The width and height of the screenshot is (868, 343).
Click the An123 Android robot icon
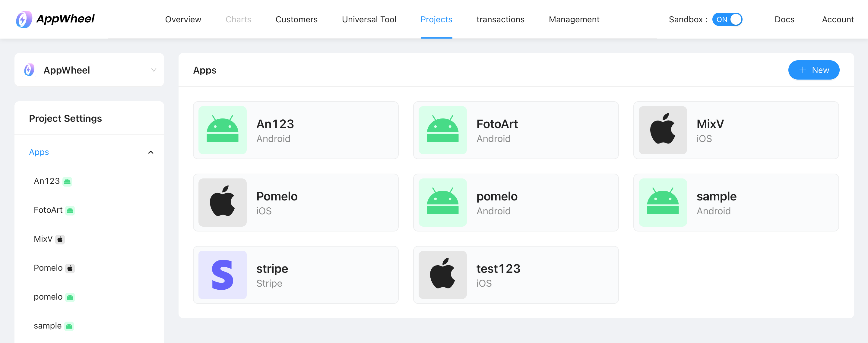[222, 130]
